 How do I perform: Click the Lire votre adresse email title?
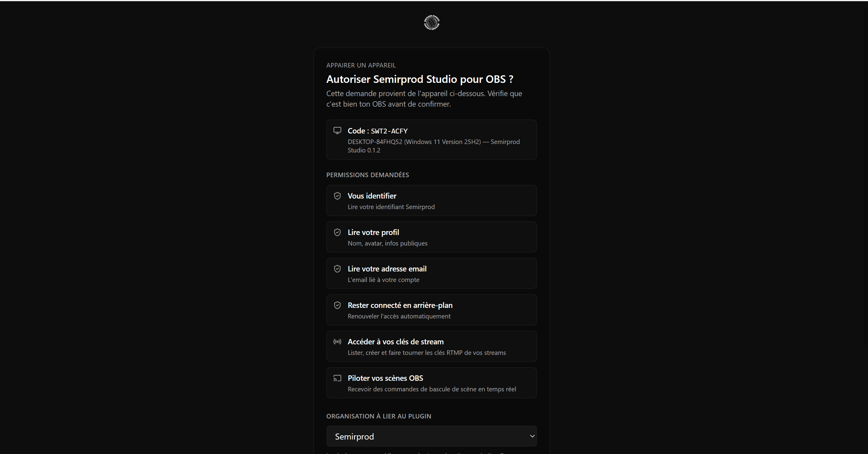point(387,269)
